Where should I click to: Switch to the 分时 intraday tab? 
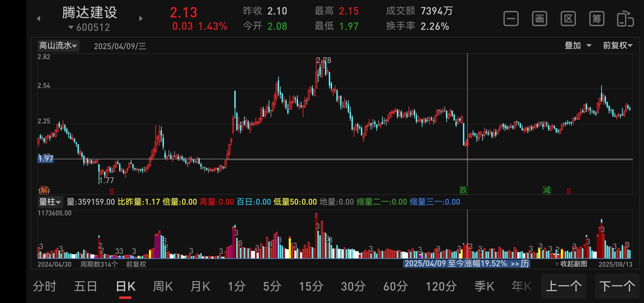(45, 286)
